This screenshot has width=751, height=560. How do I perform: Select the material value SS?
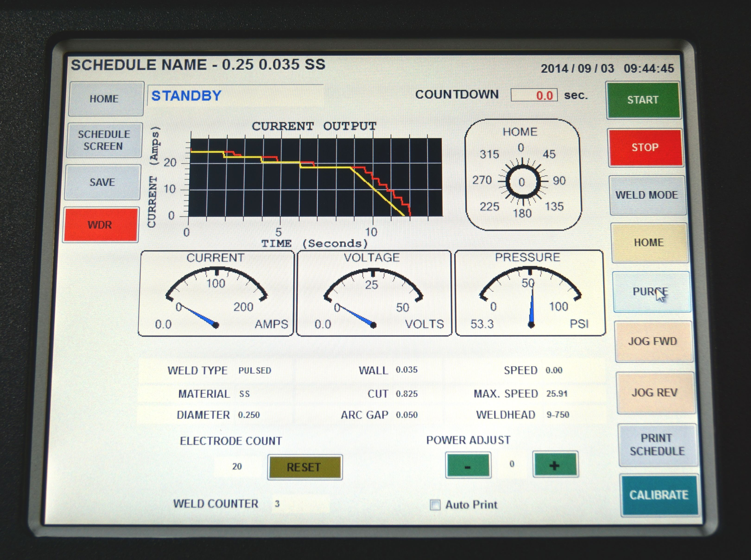point(244,394)
